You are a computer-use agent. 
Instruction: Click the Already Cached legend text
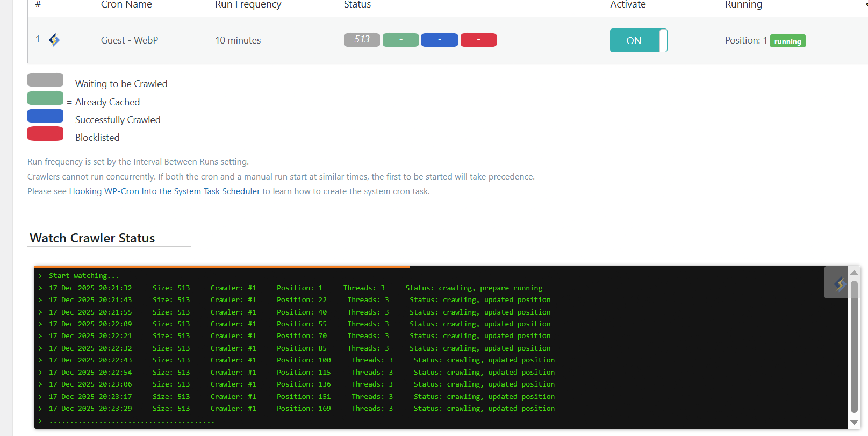107,102
